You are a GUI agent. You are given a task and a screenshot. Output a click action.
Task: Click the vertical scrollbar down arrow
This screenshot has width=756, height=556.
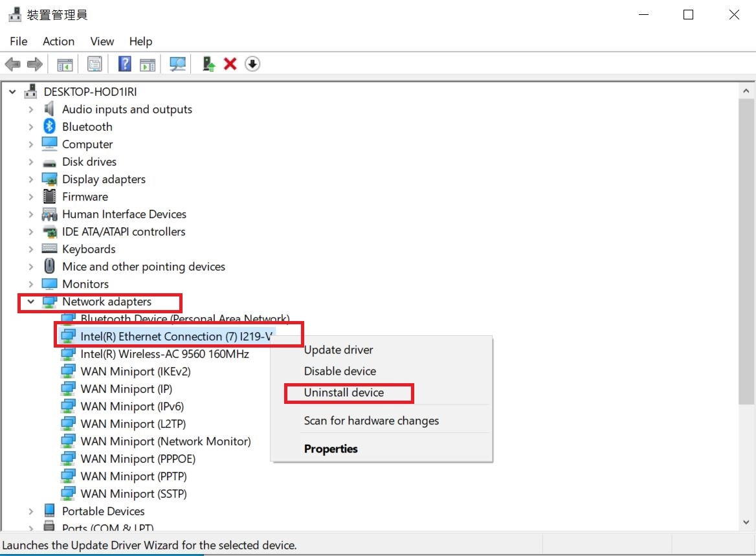746,522
